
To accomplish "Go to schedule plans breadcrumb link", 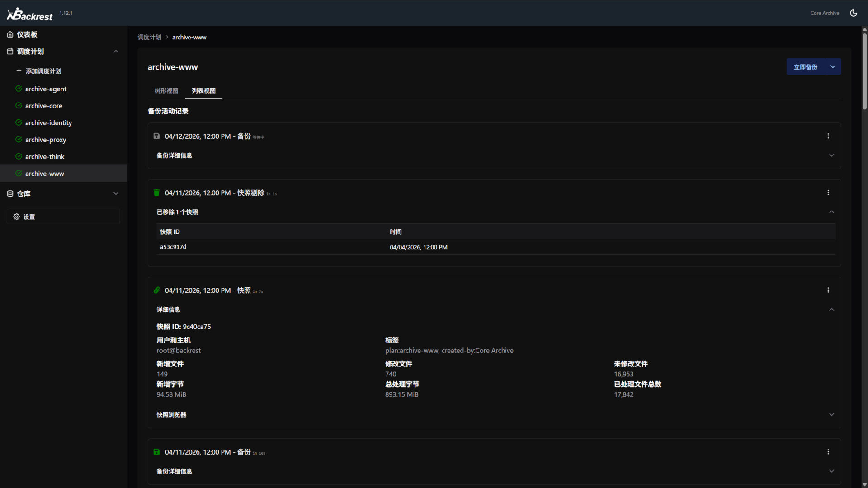I will (149, 37).
